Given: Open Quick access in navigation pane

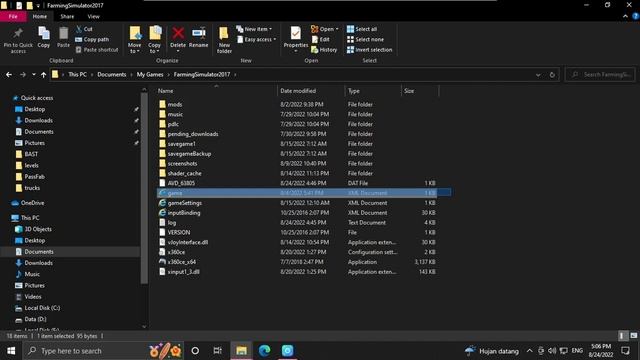Looking at the screenshot, I should click(x=37, y=98).
